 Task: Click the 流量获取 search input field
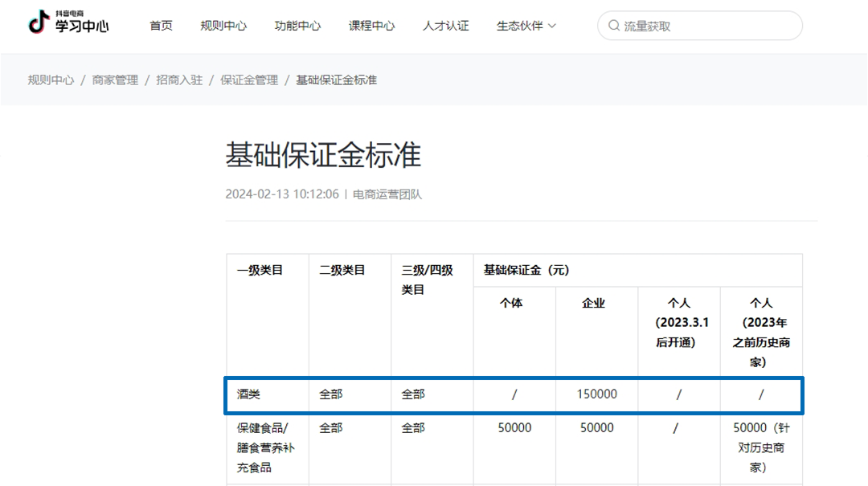point(699,25)
